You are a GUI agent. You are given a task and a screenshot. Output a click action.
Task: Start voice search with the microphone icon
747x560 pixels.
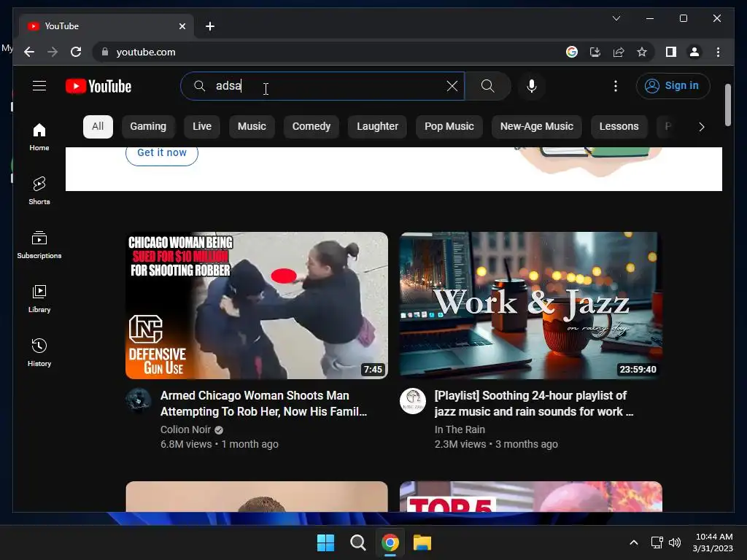point(532,86)
